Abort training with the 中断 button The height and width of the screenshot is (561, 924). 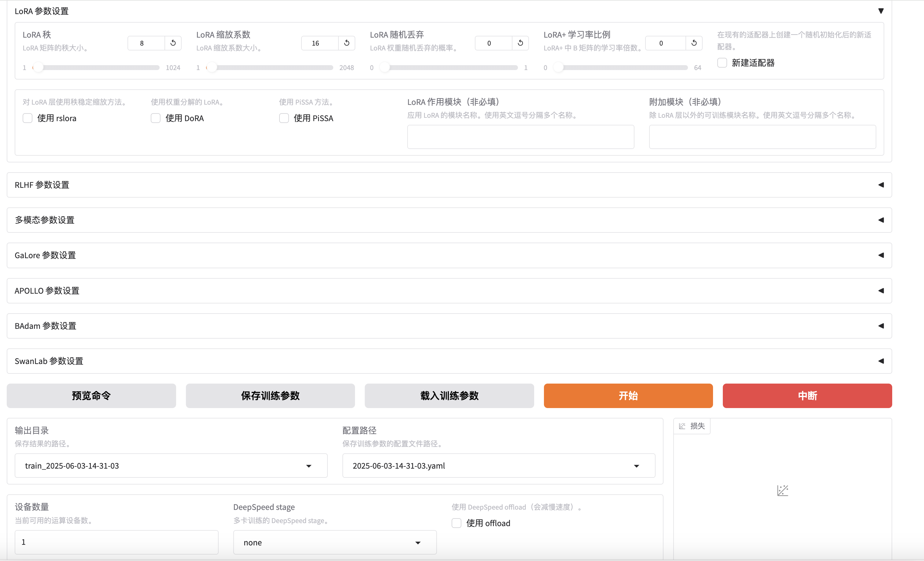point(808,396)
